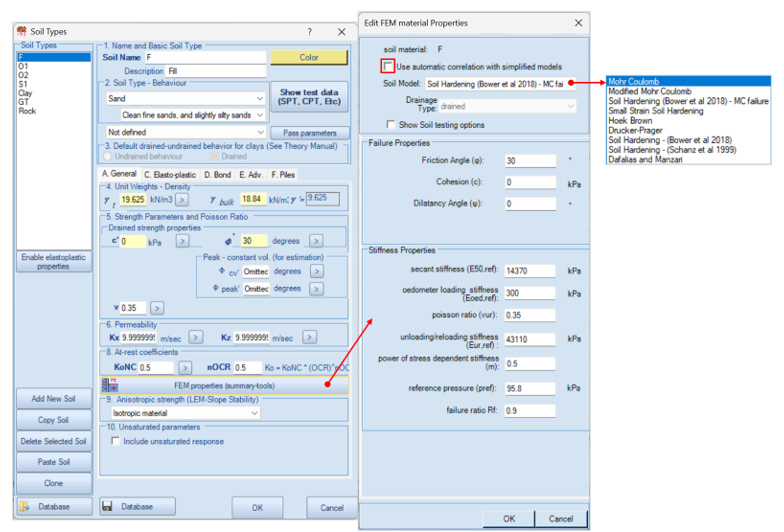Click Cancel in Edit FEM material Properties
Screen dimensions: 784x532
tap(560, 518)
